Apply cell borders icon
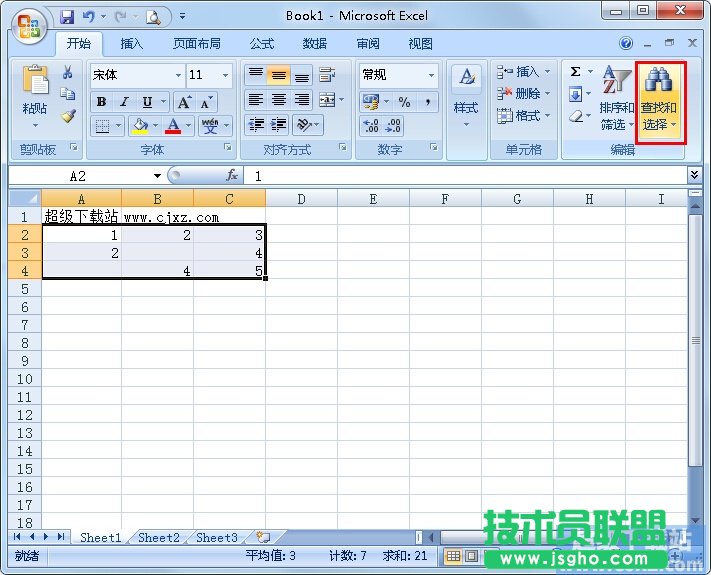 [102, 125]
